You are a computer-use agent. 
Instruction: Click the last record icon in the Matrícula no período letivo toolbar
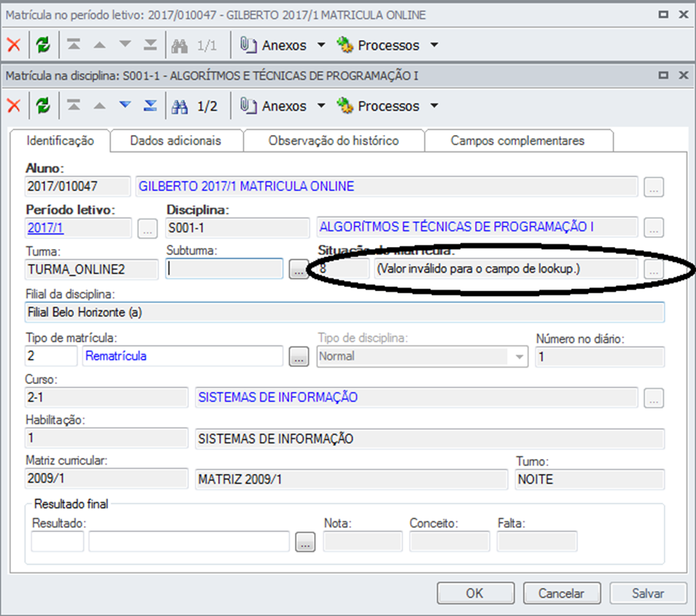click(151, 44)
